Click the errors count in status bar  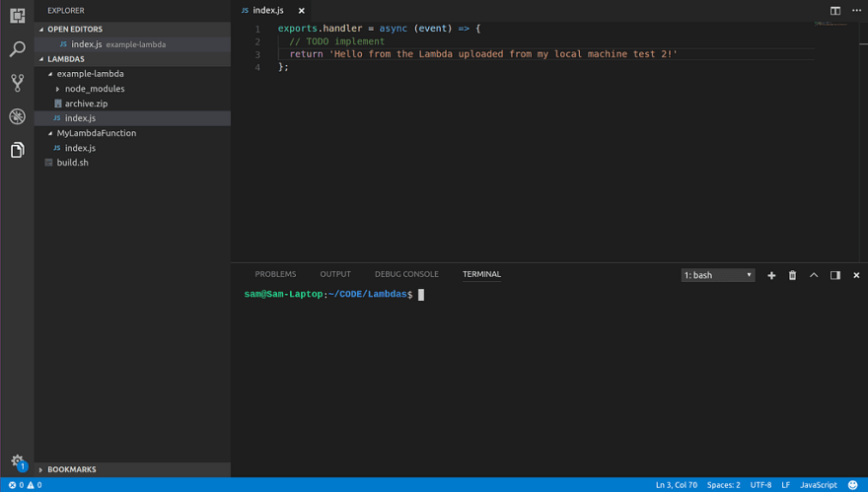16,485
